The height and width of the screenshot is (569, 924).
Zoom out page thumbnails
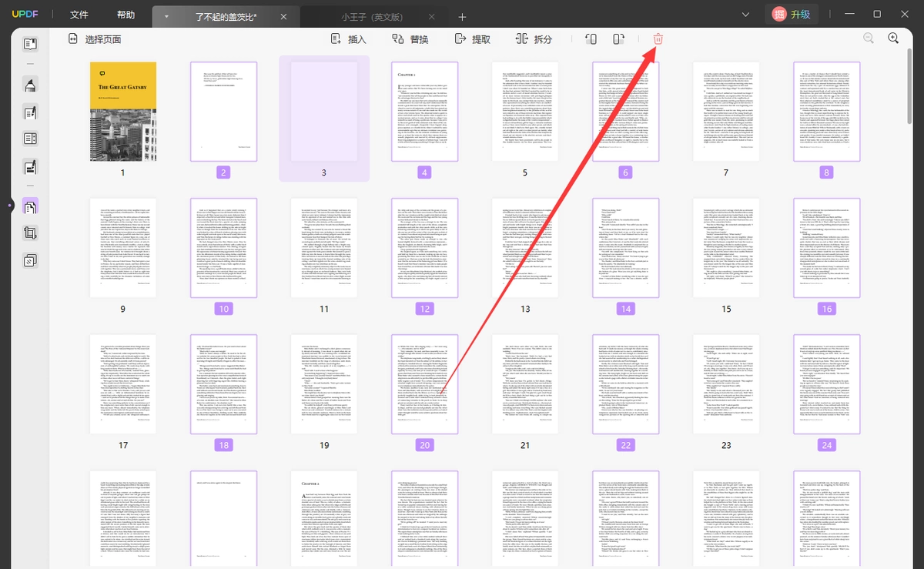point(869,38)
